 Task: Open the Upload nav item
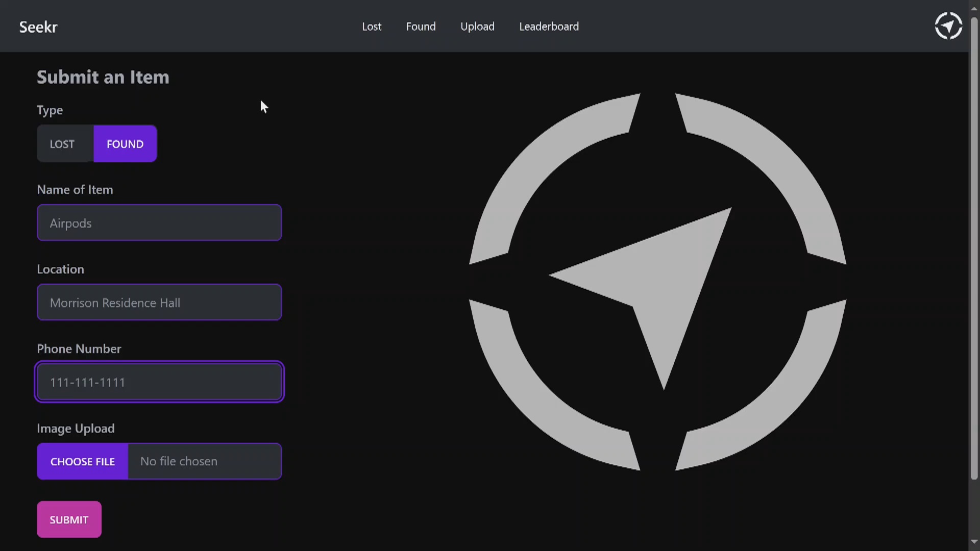click(x=477, y=27)
